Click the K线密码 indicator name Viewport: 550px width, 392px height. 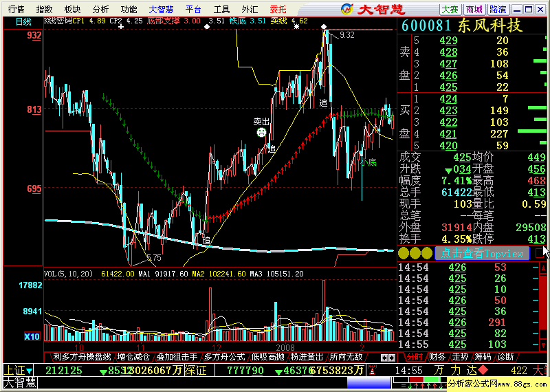58,21
